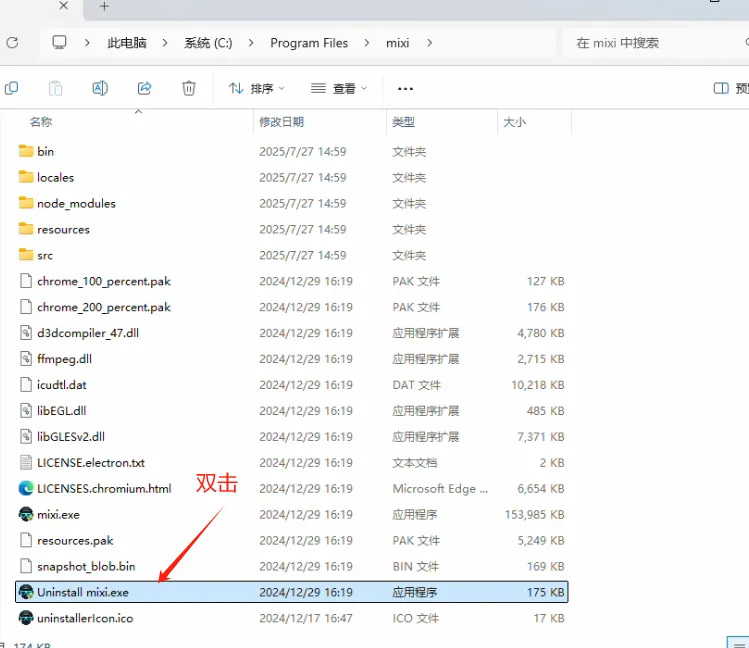Viewport: 749px width, 648px height.
Task: Click the rename icon in toolbar
Action: click(x=100, y=88)
